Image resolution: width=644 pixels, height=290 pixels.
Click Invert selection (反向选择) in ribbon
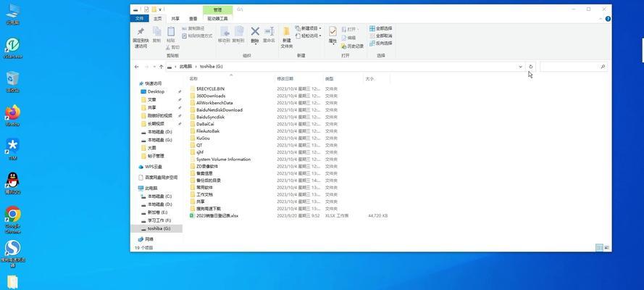coord(381,43)
